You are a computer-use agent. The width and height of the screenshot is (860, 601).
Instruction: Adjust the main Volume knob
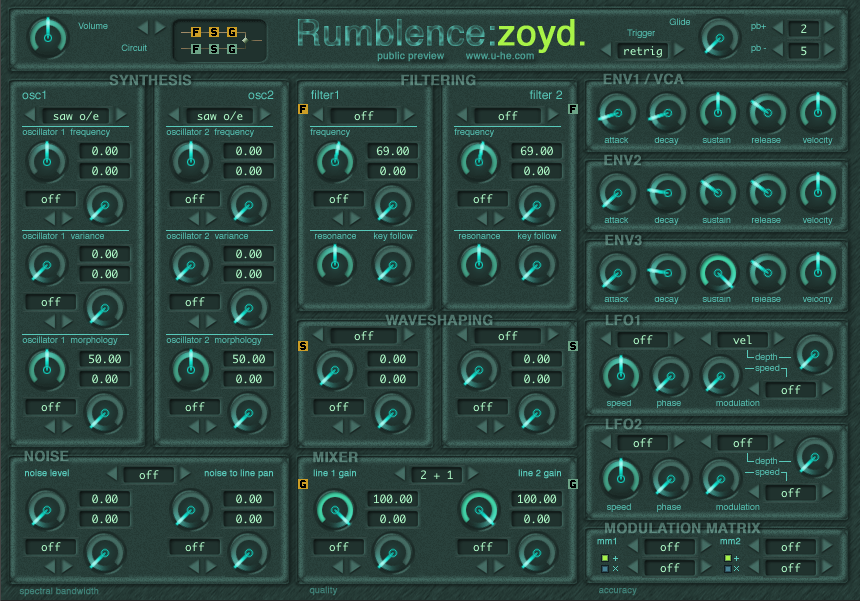(48, 38)
